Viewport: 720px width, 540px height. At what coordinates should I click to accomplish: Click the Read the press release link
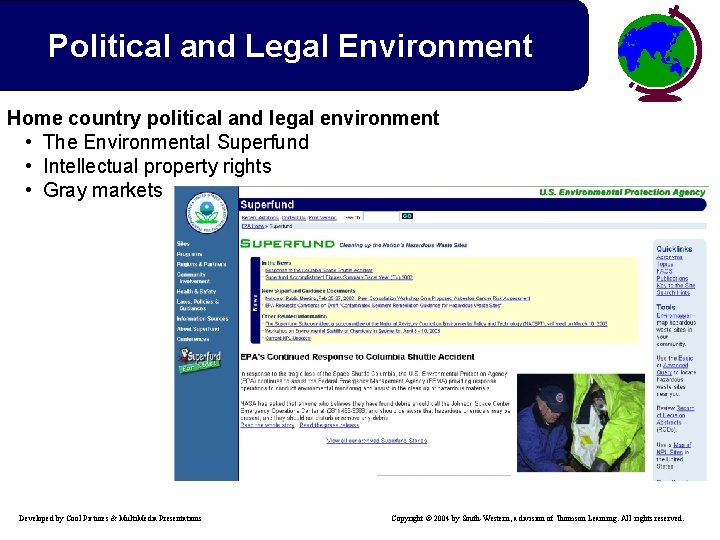[x=329, y=425]
